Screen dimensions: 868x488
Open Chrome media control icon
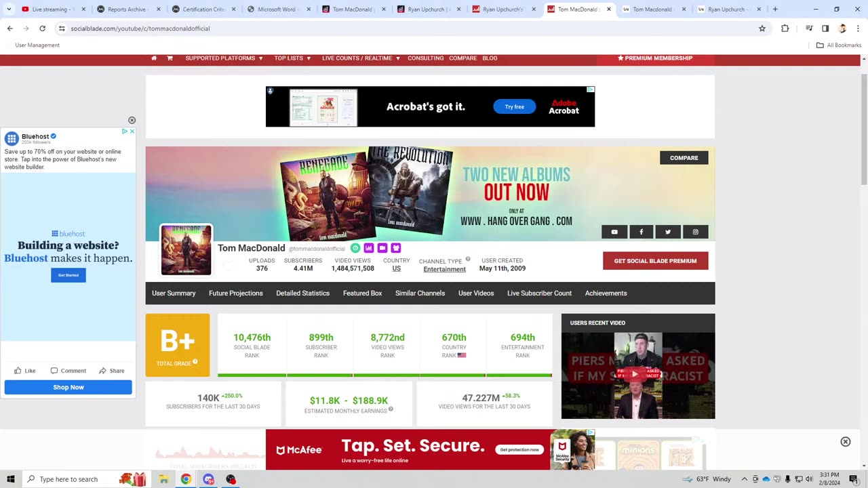point(809,28)
